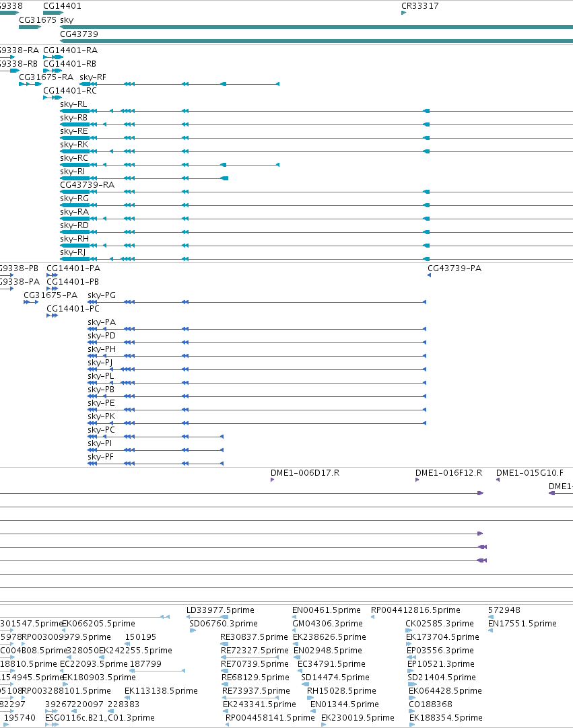The image size is (573, 728).
Task: Select protein CG14401-PB
Action: pyautogui.click(x=52, y=289)
